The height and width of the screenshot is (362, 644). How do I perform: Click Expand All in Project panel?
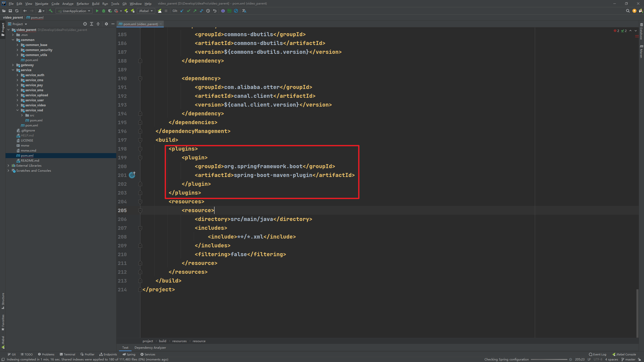92,24
